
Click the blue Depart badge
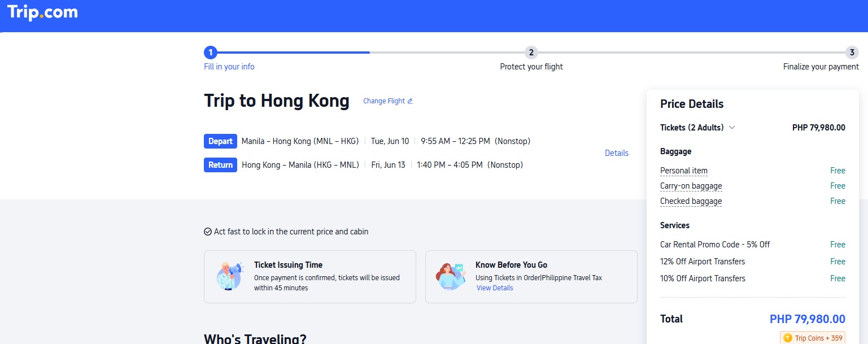220,141
